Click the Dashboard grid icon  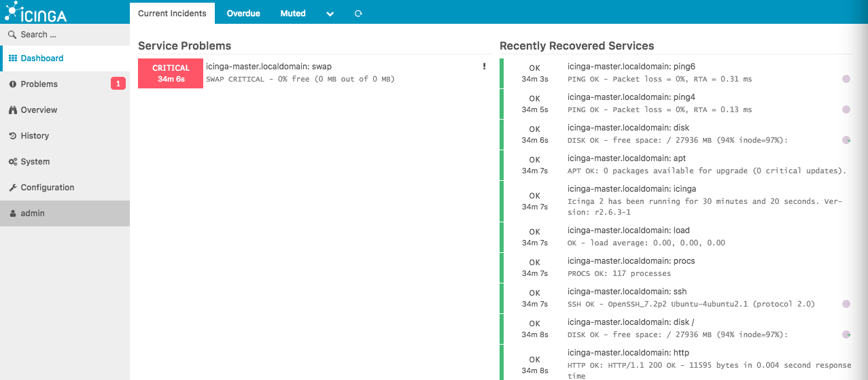(x=13, y=58)
